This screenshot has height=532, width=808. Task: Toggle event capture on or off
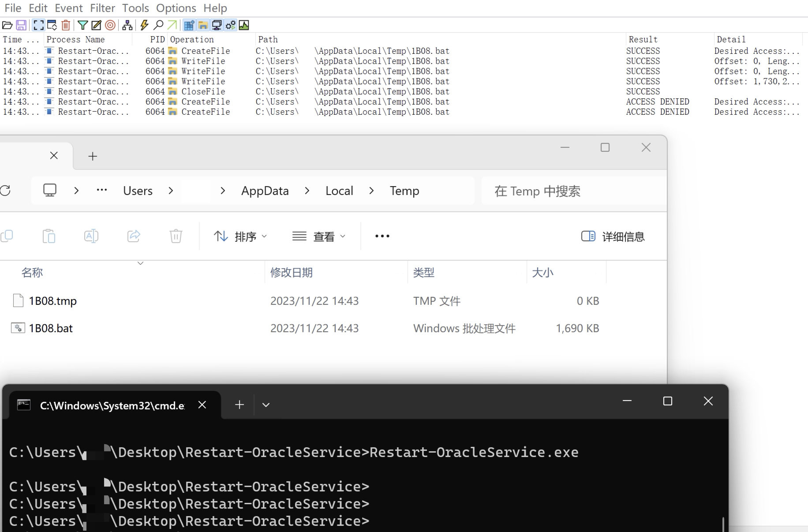point(38,25)
